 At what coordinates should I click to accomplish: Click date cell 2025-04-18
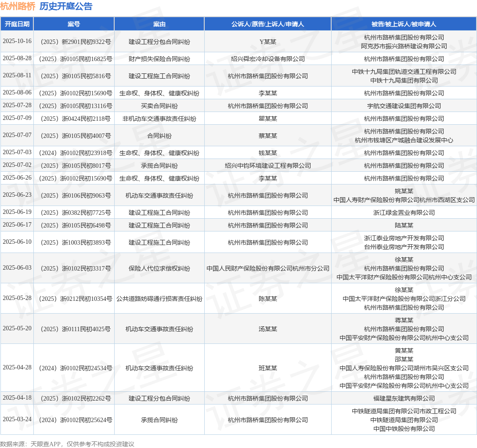[17, 397]
